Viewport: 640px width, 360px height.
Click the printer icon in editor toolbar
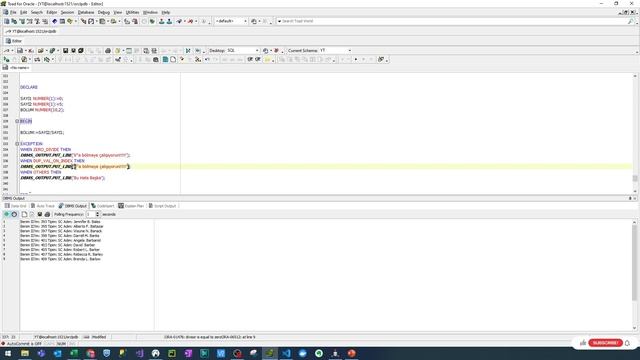(x=108, y=51)
